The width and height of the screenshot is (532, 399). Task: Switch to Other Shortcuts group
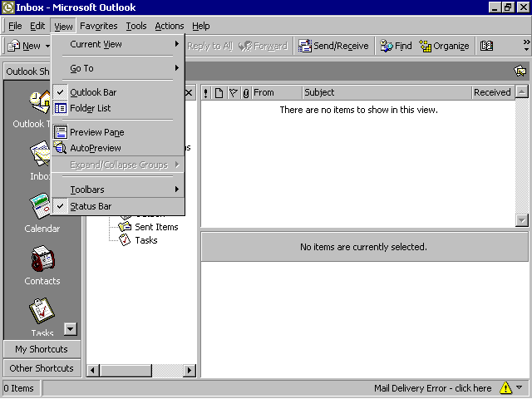tap(42, 368)
